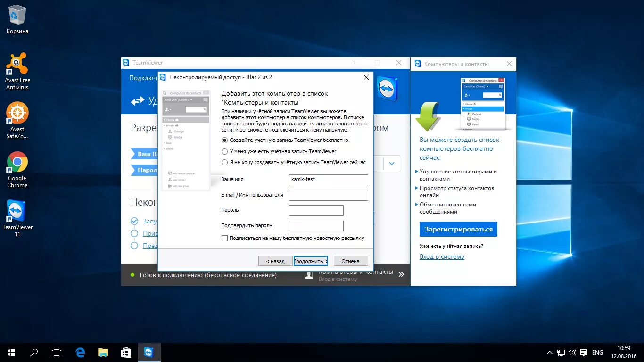
Task: Click 'Просмотр статуса контактов онлайн' bullet text
Action: point(457,191)
